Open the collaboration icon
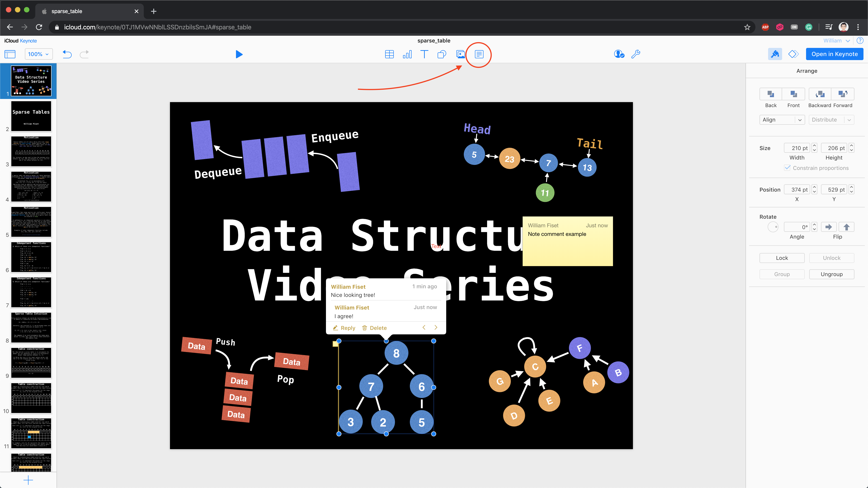Viewport: 868px width, 488px height. click(x=619, y=54)
